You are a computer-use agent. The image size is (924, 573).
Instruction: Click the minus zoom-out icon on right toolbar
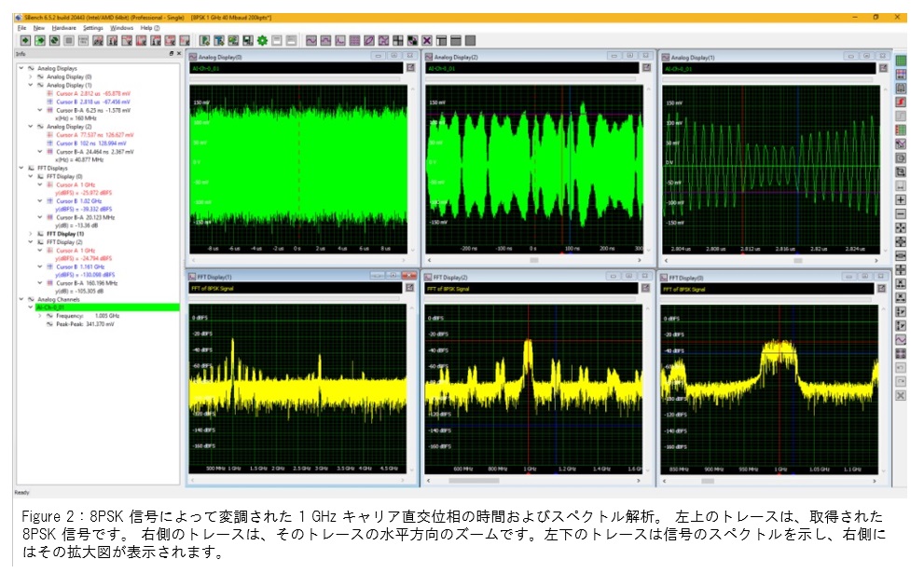901,213
